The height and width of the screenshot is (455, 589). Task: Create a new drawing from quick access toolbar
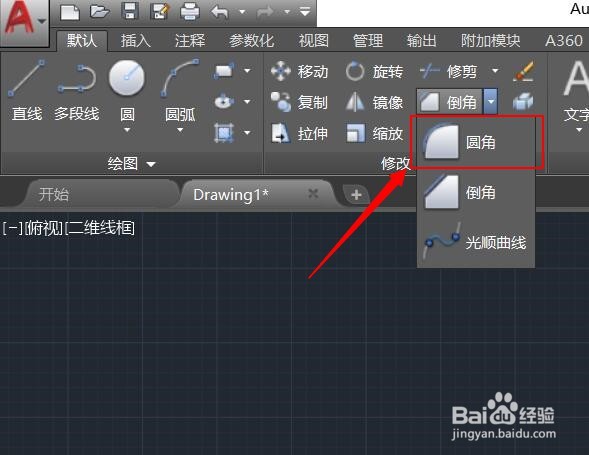point(70,12)
